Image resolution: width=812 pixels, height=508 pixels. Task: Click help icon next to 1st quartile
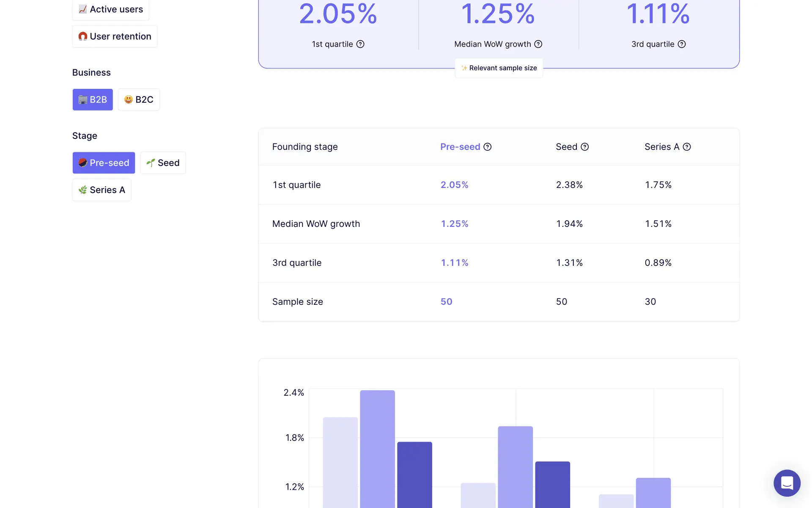point(360,44)
